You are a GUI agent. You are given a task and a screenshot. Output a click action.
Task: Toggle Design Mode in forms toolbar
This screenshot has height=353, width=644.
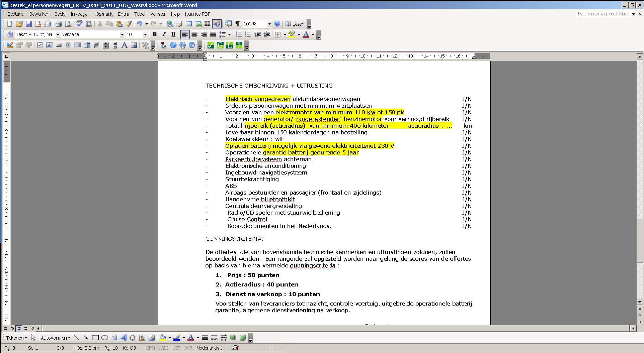(10, 45)
